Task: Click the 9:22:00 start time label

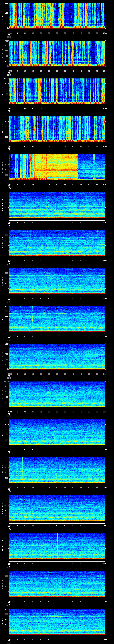Action: coord(9,336)
